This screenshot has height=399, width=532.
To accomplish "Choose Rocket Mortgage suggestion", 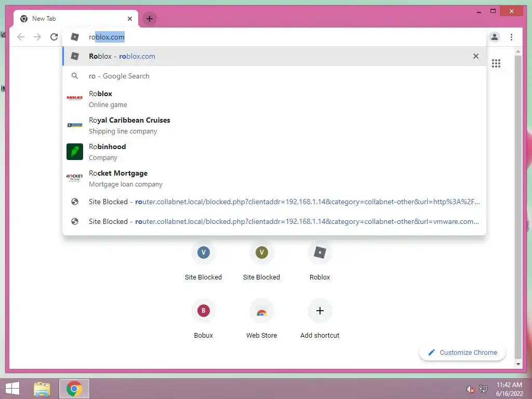I will tap(274, 178).
